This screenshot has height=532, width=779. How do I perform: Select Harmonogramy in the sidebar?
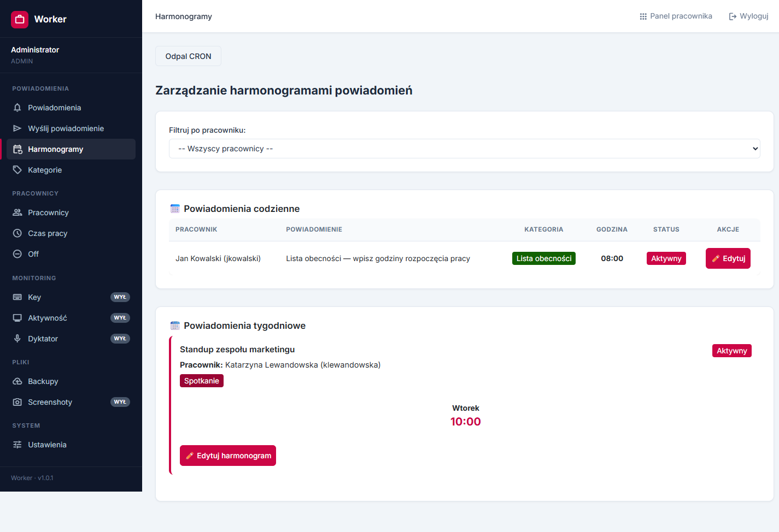[71, 149]
